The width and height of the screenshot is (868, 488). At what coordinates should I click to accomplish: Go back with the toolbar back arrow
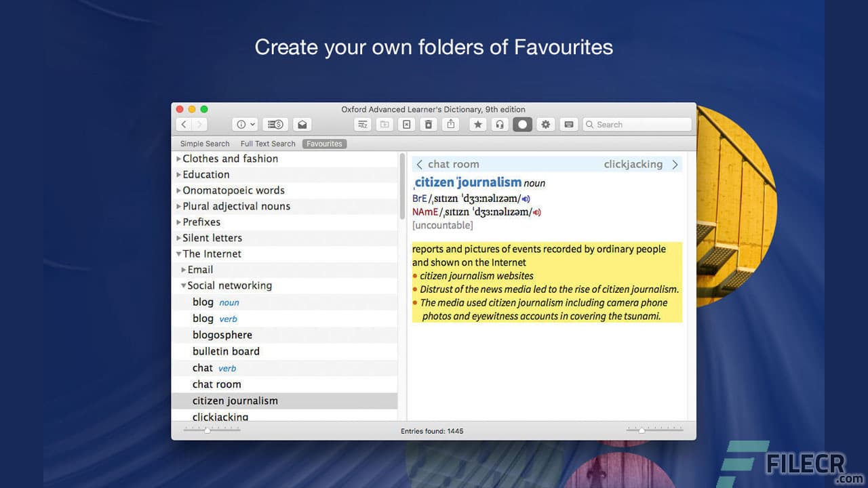click(184, 125)
